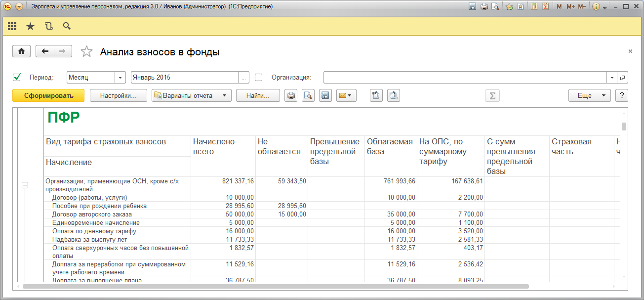Click the Сформировать button
The width and height of the screenshot is (644, 300).
pyautogui.click(x=48, y=95)
